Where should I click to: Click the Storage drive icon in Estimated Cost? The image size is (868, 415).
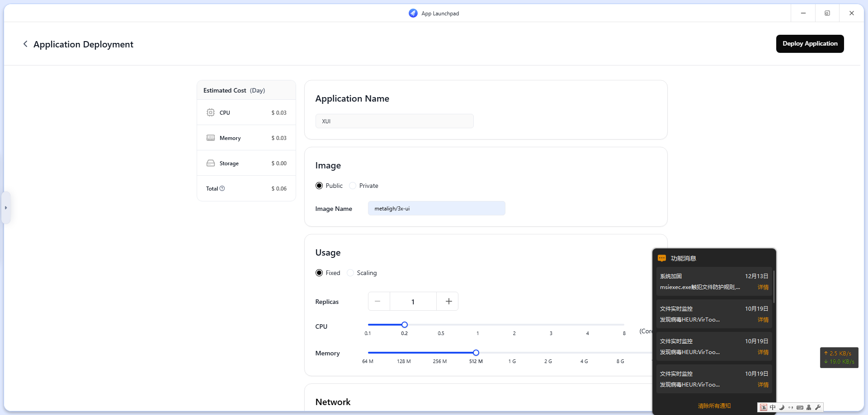point(211,163)
